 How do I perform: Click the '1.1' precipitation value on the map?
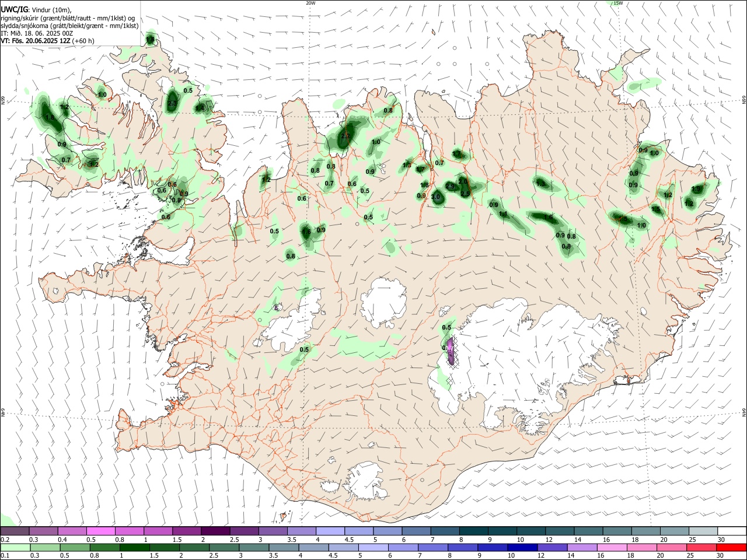coord(504,214)
